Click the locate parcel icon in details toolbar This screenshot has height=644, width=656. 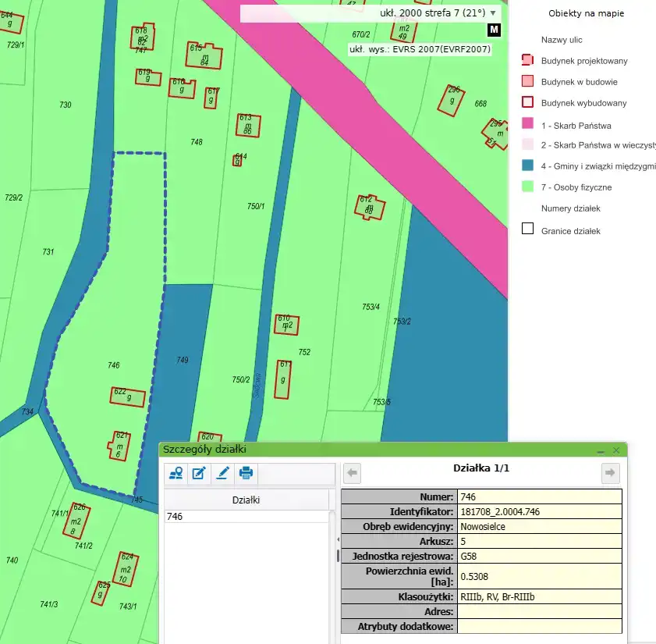click(x=176, y=473)
